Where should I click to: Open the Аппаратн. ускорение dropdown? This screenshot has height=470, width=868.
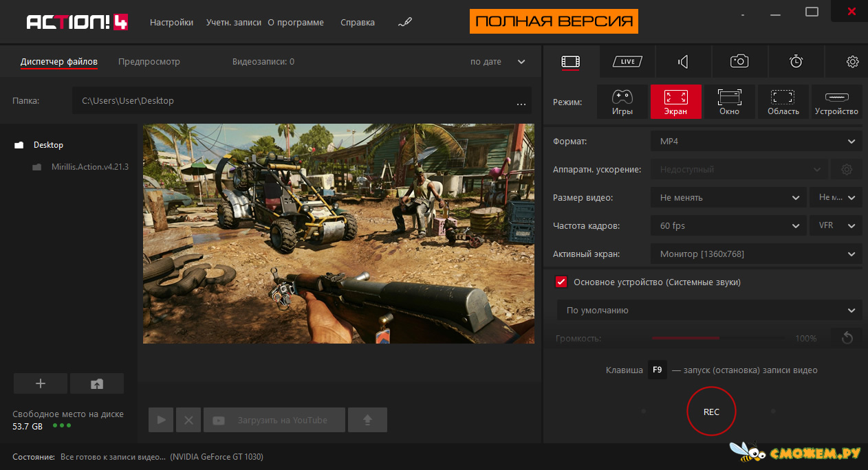(739, 170)
